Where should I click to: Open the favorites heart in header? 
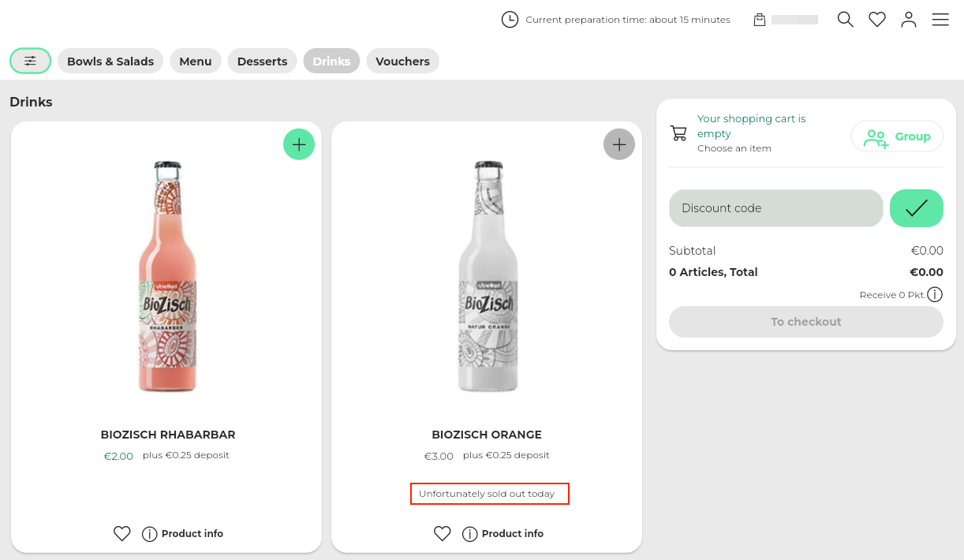(877, 20)
